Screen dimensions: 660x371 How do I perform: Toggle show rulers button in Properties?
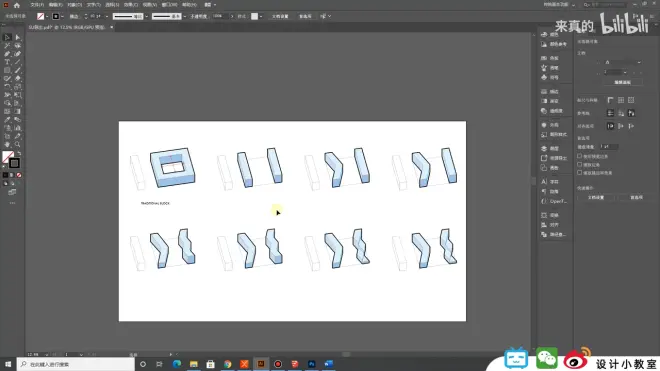(610, 100)
